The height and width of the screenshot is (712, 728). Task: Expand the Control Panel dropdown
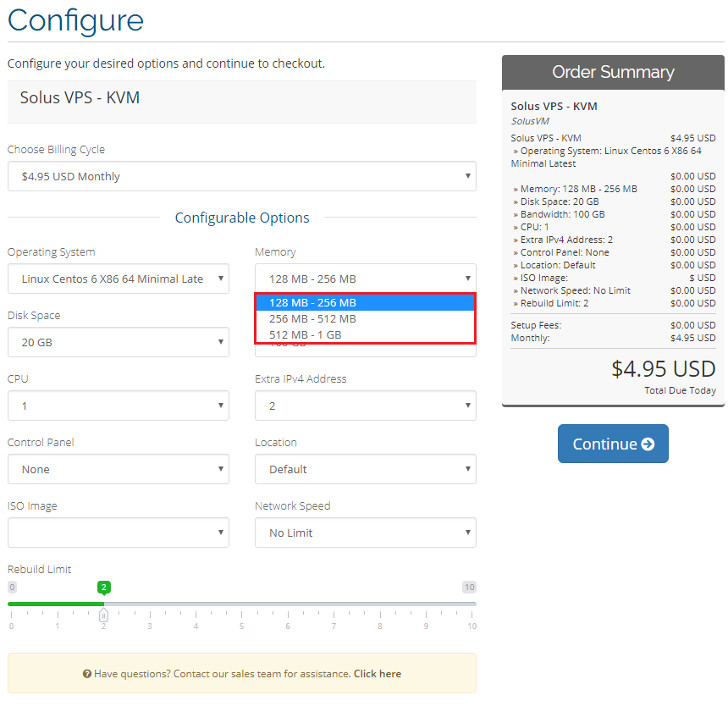pos(119,469)
